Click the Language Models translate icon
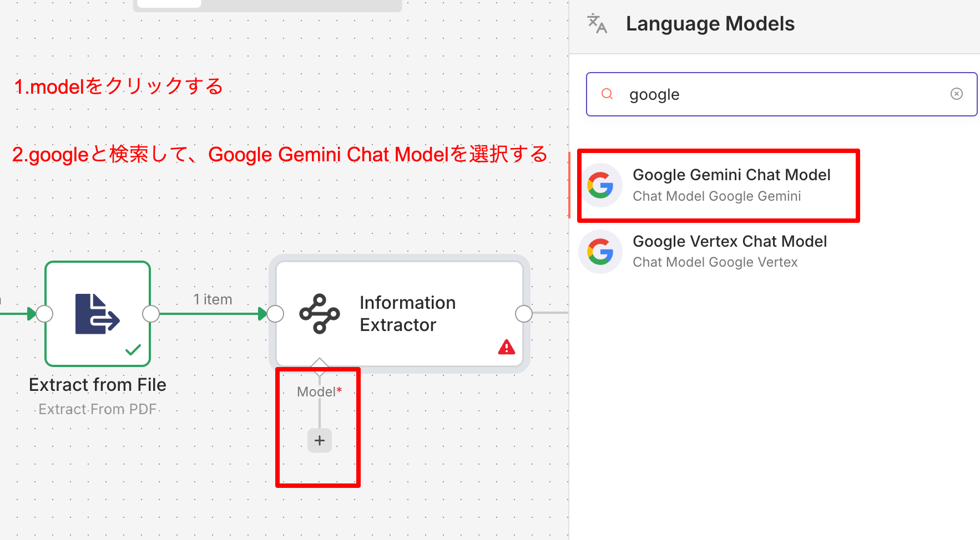Screen dimensions: 980x540 click(x=597, y=24)
